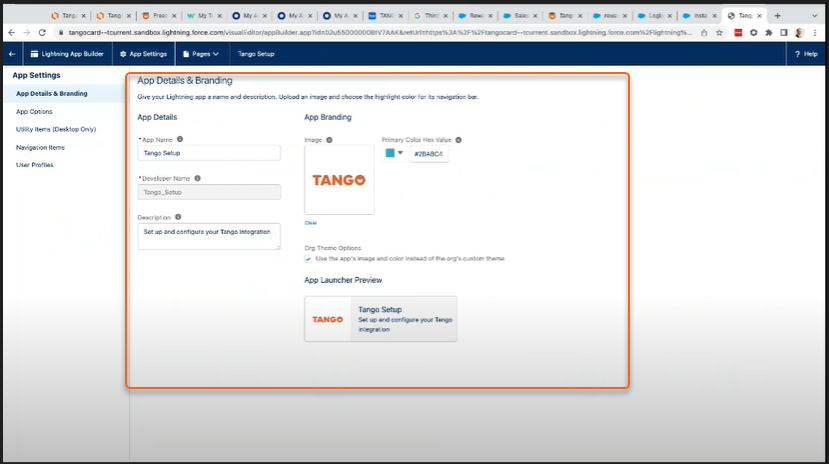Open the Help link in the header

806,54
